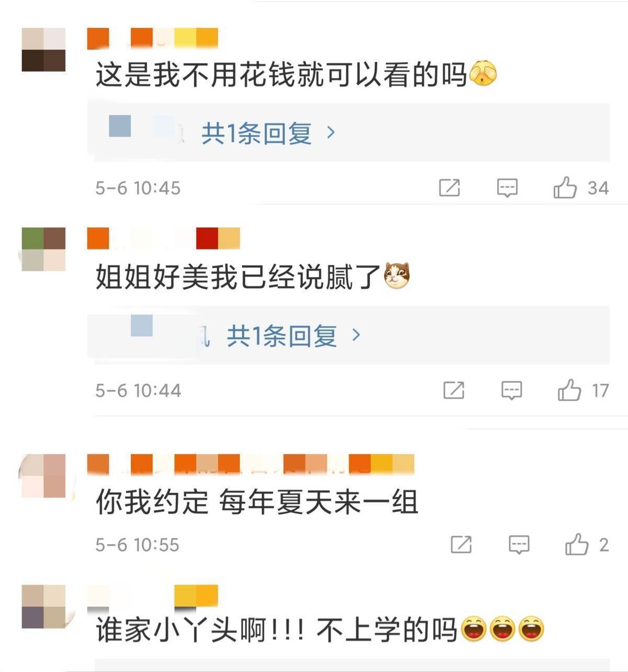The width and height of the screenshot is (628, 672).
Task: Like the comment with 2 likes
Action: [577, 544]
